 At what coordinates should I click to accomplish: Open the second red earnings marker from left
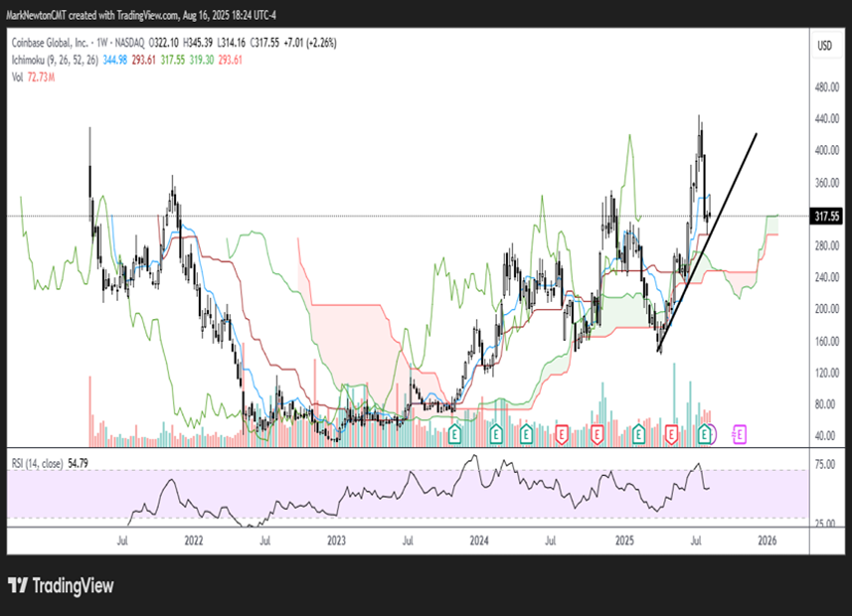coord(597,433)
